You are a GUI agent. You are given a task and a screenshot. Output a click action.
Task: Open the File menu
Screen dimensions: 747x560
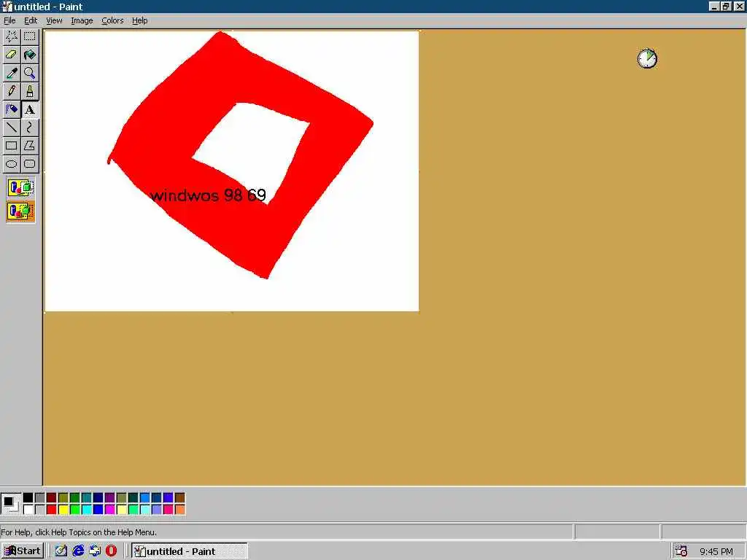(x=9, y=20)
